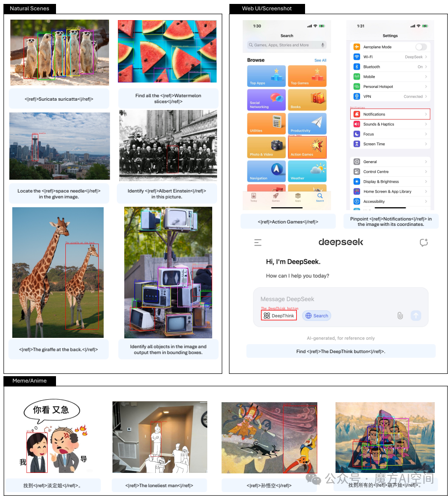
Task: Start a new chat with the DeepSeek top-right icon
Action: 423,243
